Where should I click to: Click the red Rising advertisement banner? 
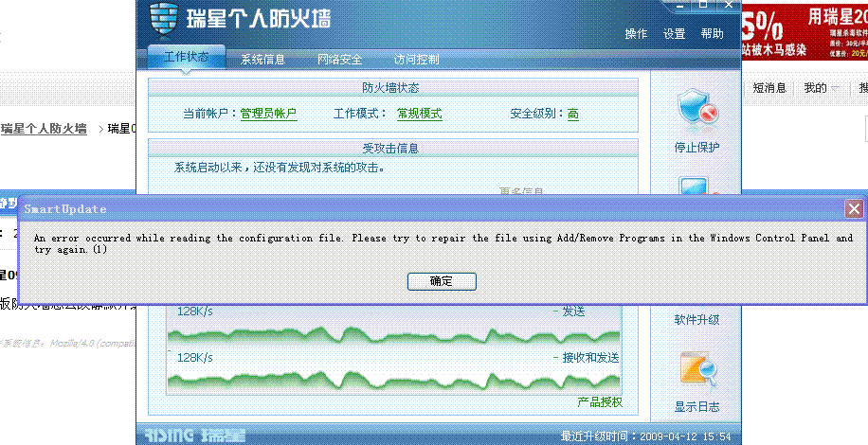point(805,31)
